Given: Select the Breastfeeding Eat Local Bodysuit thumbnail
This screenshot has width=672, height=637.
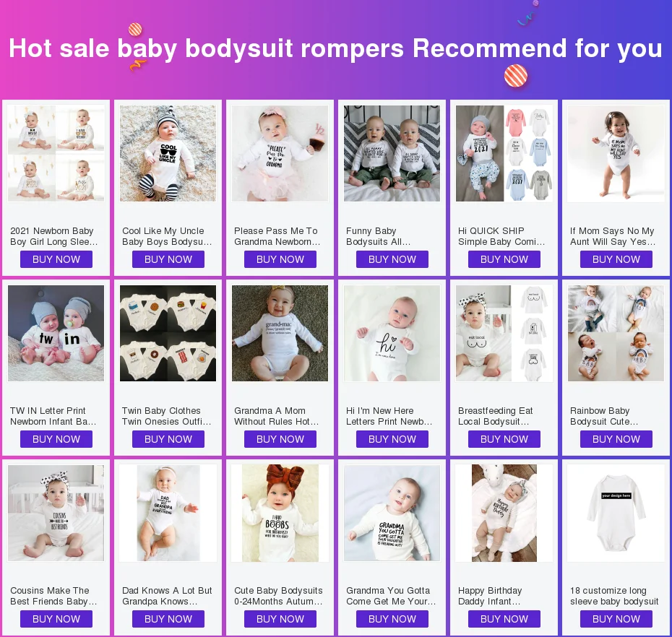Looking at the screenshot, I should [x=504, y=333].
